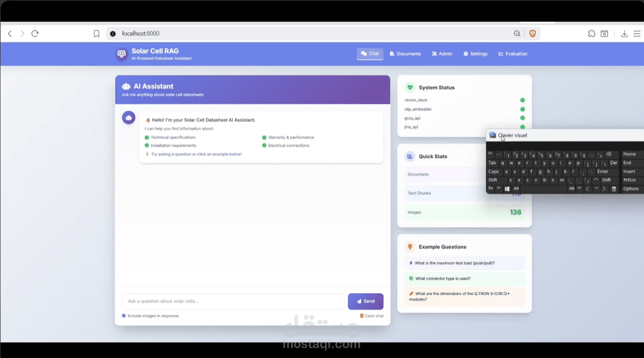
Task: Click the up arrow key on virtual keyboard
Action: click(x=596, y=181)
